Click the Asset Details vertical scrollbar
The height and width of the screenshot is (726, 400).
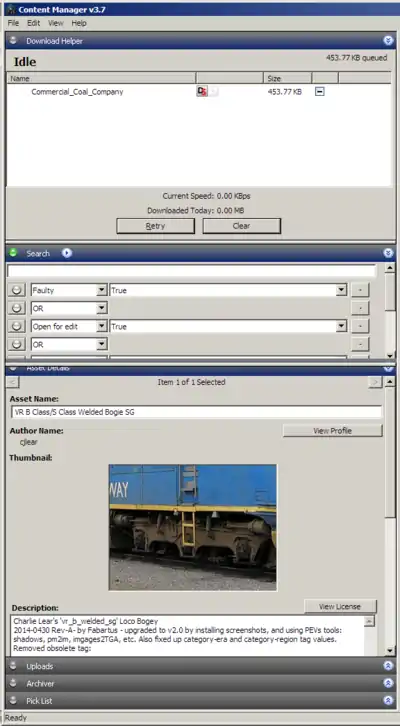point(390,516)
